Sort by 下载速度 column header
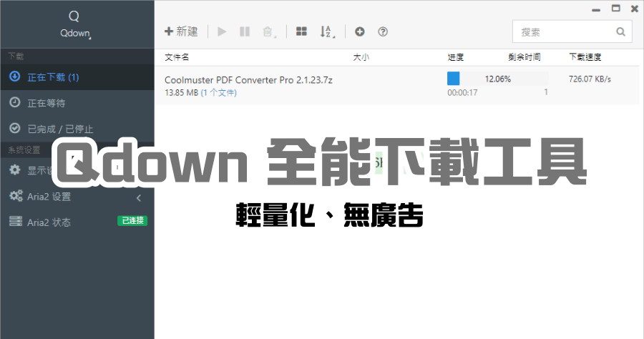 (x=585, y=57)
